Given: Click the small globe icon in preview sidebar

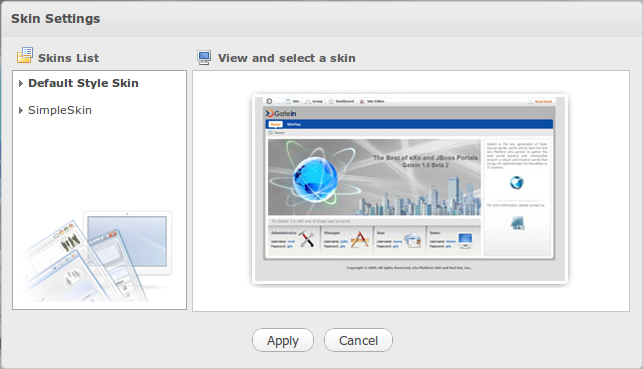Looking at the screenshot, I should [517, 182].
